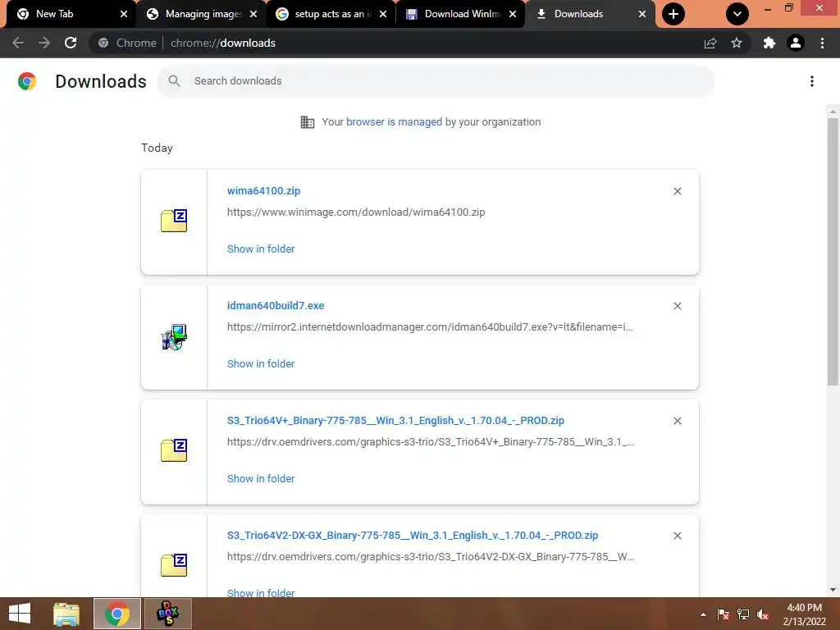Viewport: 840px width, 630px height.
Task: Remove idman640build7.exe from the list
Action: pyautogui.click(x=678, y=306)
